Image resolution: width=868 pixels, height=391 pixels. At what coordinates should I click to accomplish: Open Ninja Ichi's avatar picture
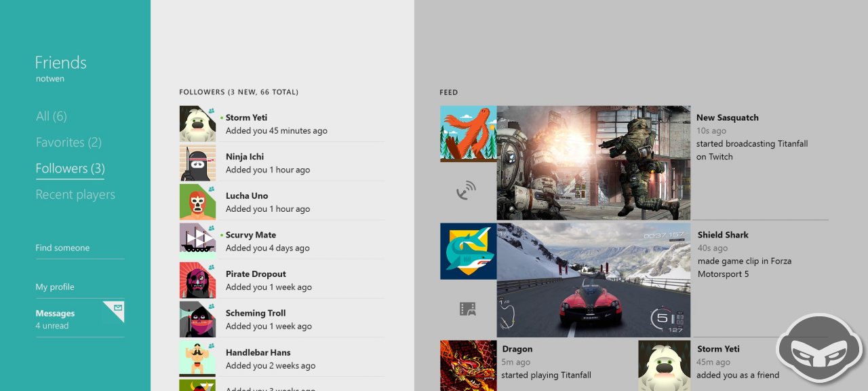(x=197, y=163)
